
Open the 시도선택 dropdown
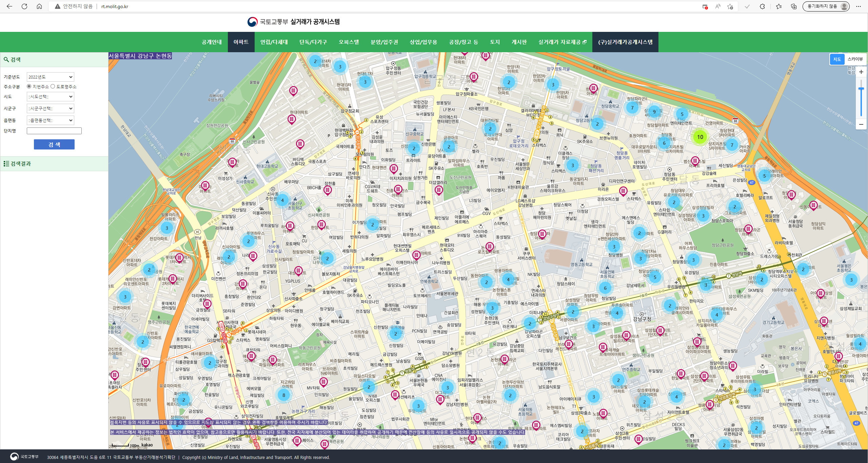coord(50,97)
